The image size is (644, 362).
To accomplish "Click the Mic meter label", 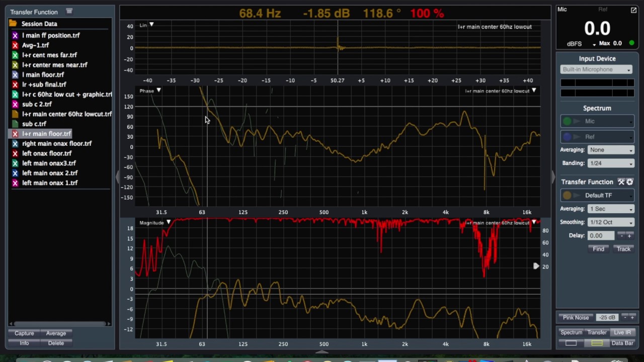I will point(562,10).
